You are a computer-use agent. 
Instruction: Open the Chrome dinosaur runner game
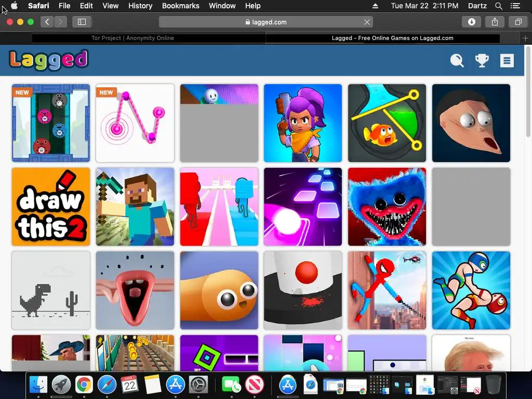pyautogui.click(x=51, y=290)
